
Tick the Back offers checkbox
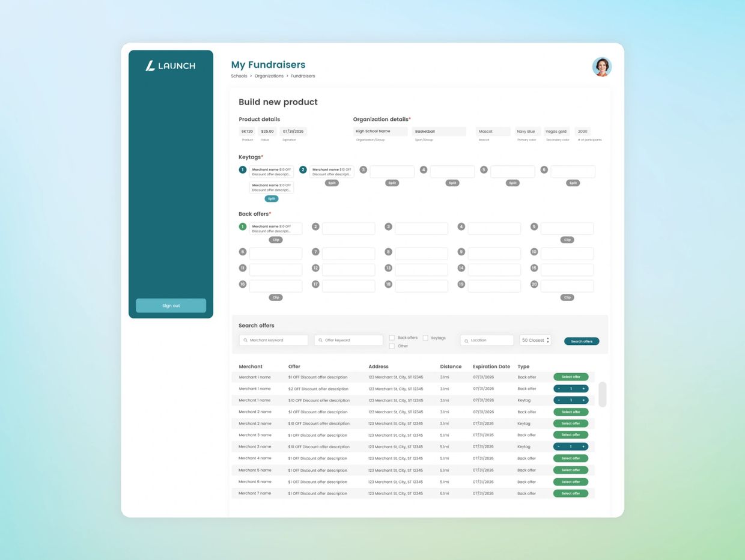pyautogui.click(x=392, y=338)
